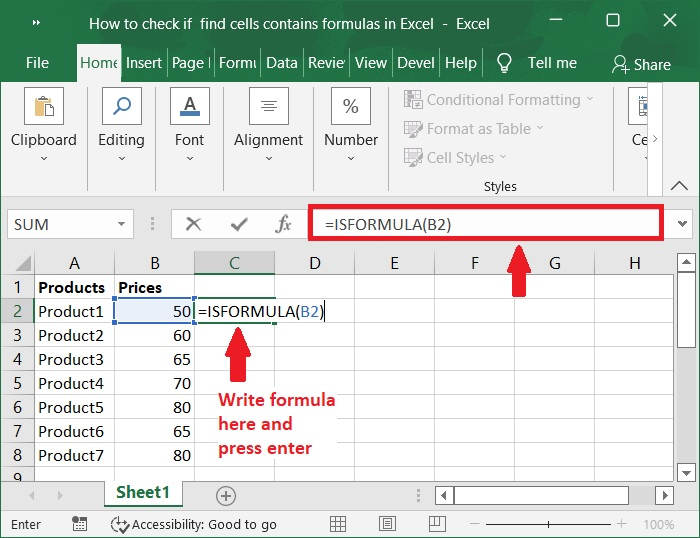The image size is (700, 538).
Task: Select cell with value 70
Action: click(x=154, y=383)
